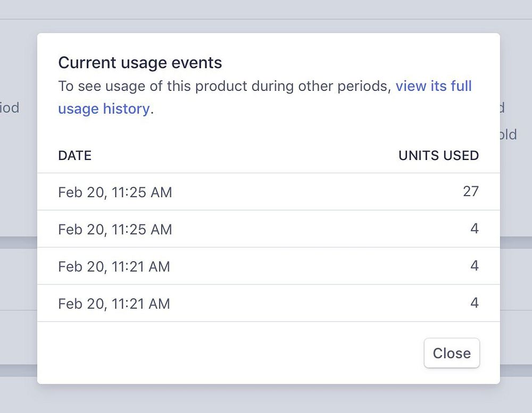Open the full usage history link
The width and height of the screenshot is (532, 413).
click(x=433, y=86)
